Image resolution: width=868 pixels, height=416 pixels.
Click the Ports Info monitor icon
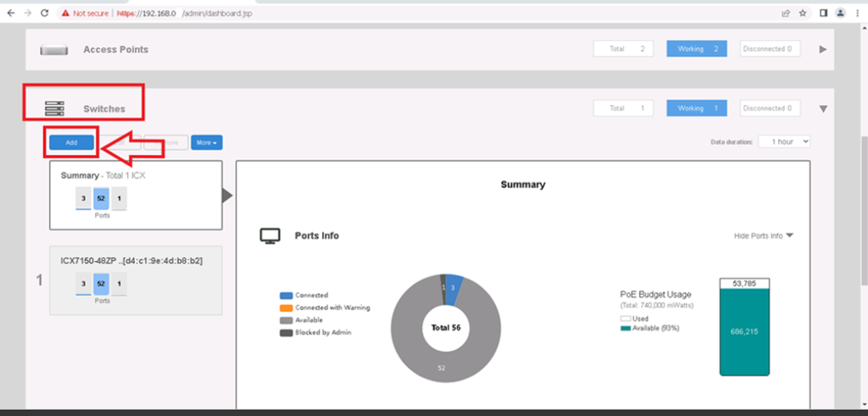coord(270,236)
